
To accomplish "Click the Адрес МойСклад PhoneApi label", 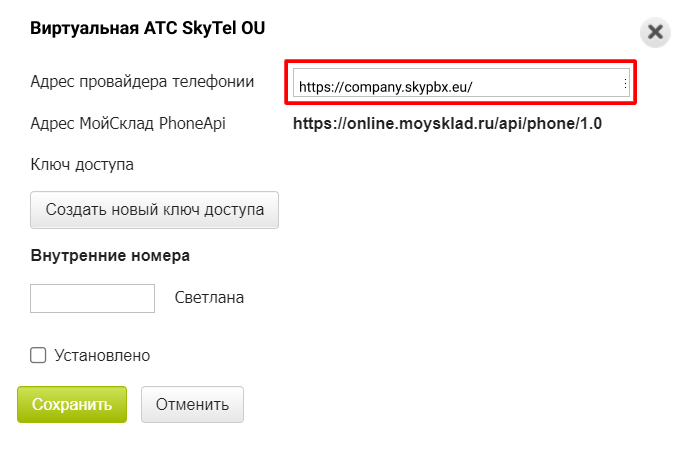I will click(128, 123).
